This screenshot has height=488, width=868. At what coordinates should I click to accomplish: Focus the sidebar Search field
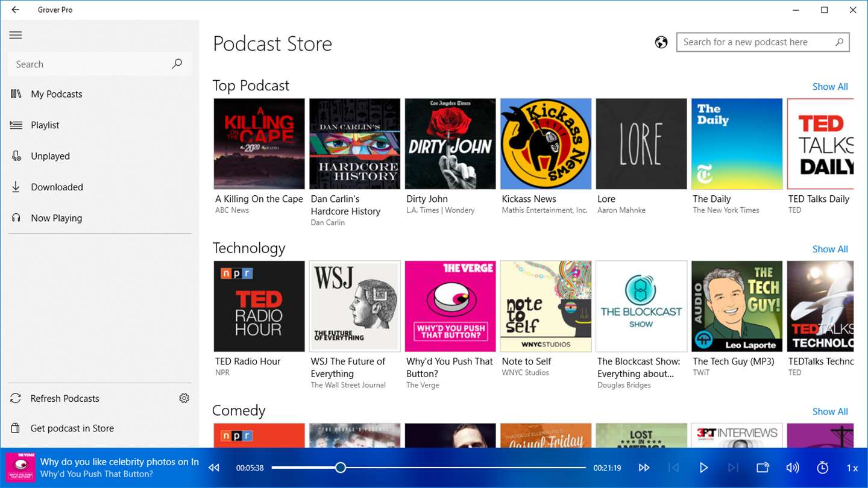coord(100,64)
